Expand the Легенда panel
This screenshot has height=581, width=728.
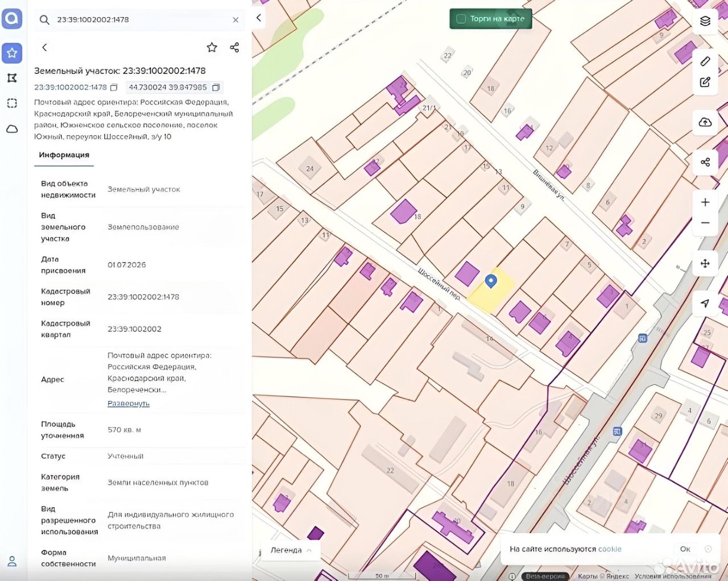(291, 550)
